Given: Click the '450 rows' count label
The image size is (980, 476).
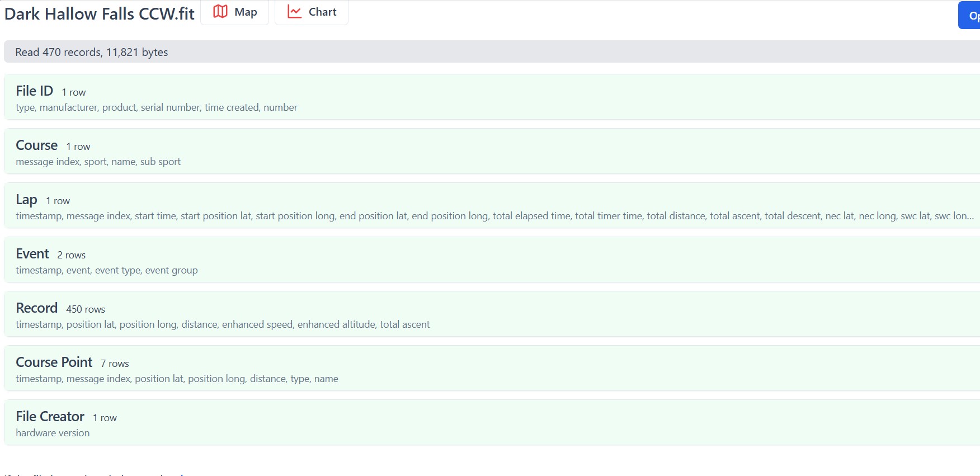Looking at the screenshot, I should pos(86,309).
